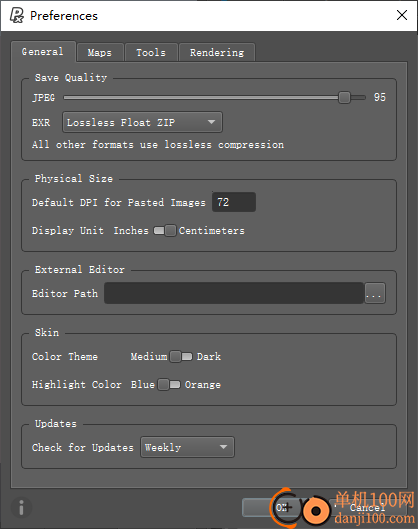This screenshot has width=418, height=529.
Task: Toggle Highlight Color Blue/Orange switch
Action: (x=169, y=384)
